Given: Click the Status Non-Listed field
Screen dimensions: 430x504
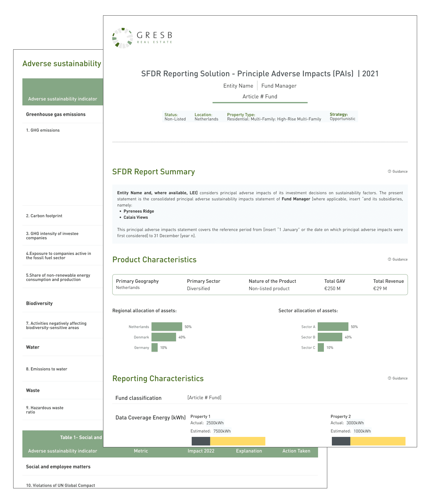Looking at the screenshot, I should [x=175, y=117].
